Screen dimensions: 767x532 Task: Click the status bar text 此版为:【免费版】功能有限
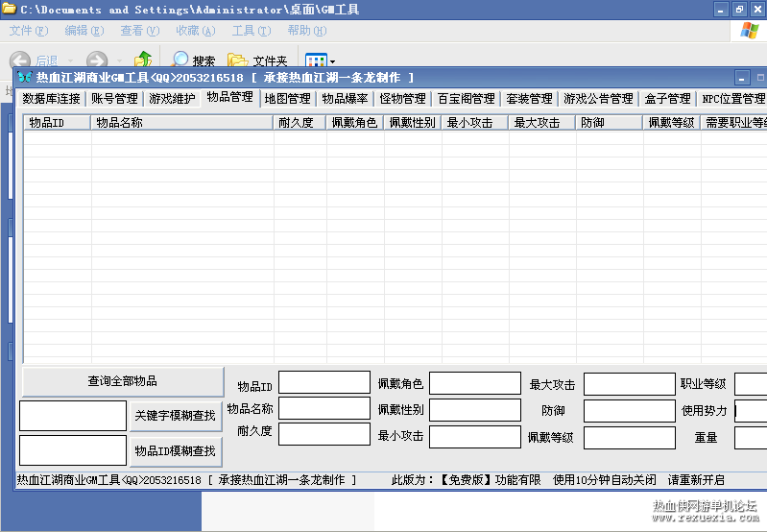click(467, 480)
